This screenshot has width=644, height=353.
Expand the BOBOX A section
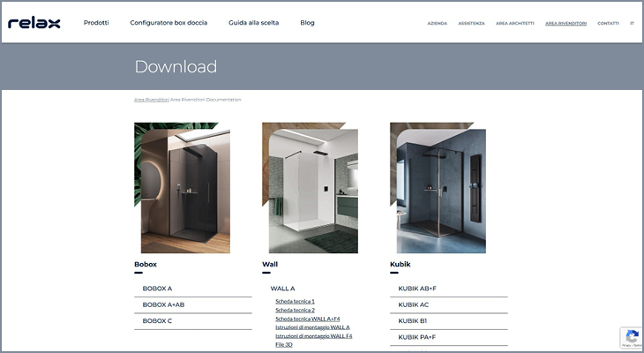point(157,289)
